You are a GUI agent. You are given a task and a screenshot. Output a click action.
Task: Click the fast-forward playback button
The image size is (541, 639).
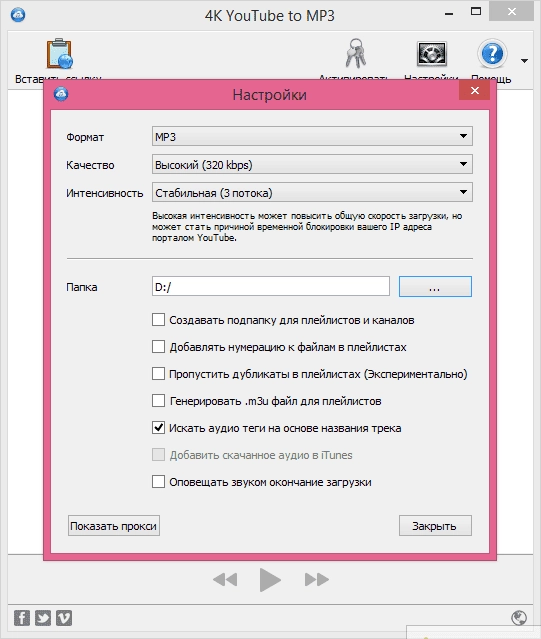pos(317,580)
